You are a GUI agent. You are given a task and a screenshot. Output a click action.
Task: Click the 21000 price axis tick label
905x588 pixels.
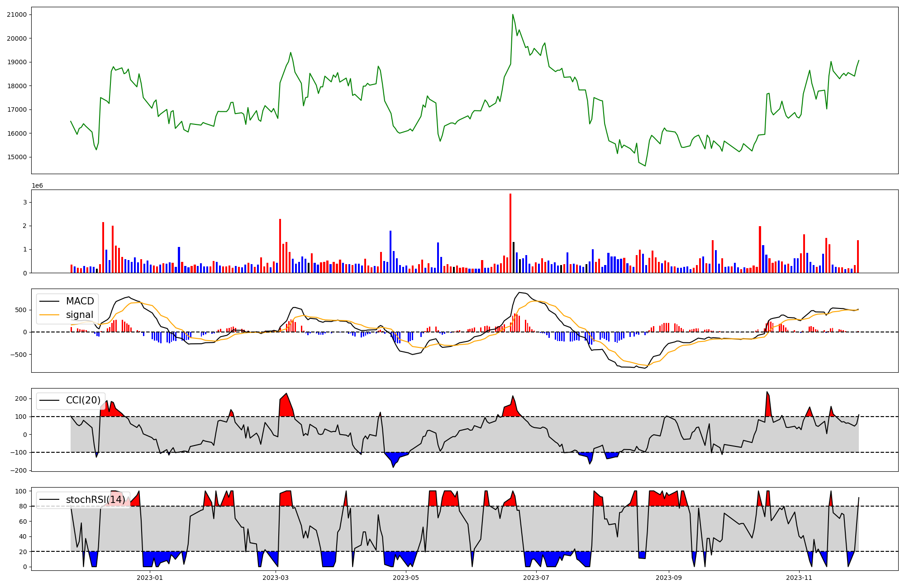tap(17, 14)
